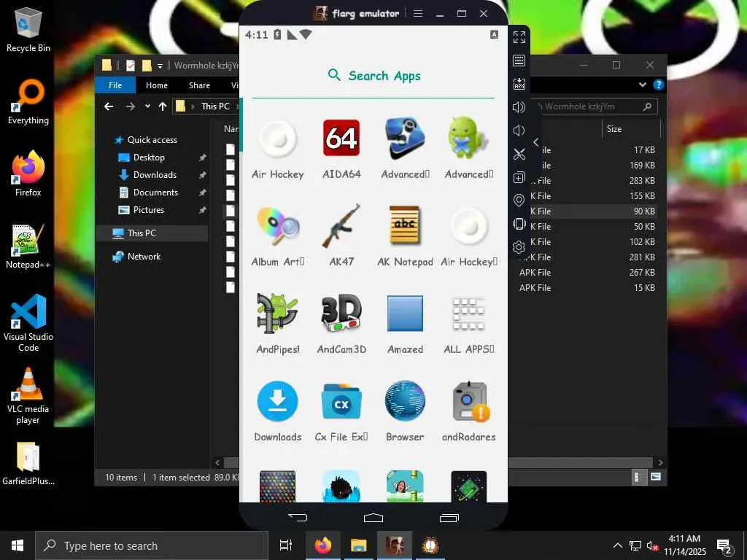Open Documents in navigation pane
This screenshot has height=560, width=747.
point(155,192)
